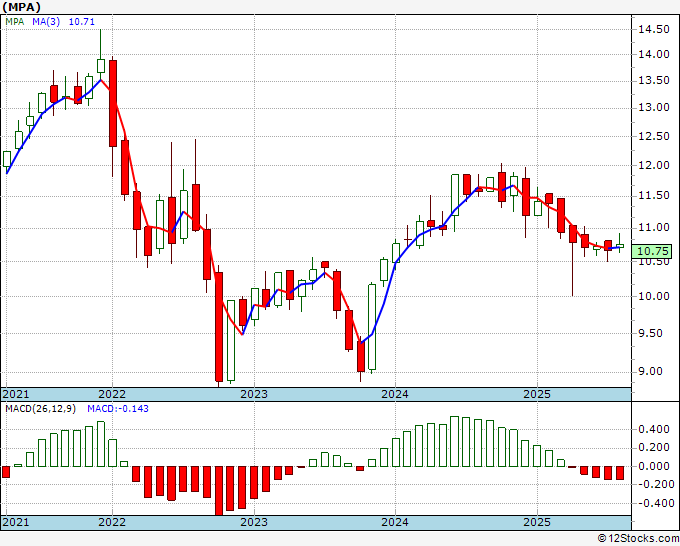Select the green MPA legend label

pos(15,21)
